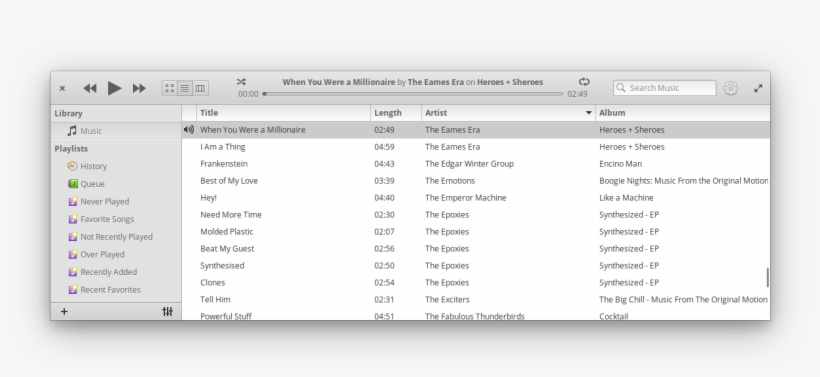Screen dimensions: 820x377
Task: Open the Recent Favorites playlist
Action: point(116,290)
